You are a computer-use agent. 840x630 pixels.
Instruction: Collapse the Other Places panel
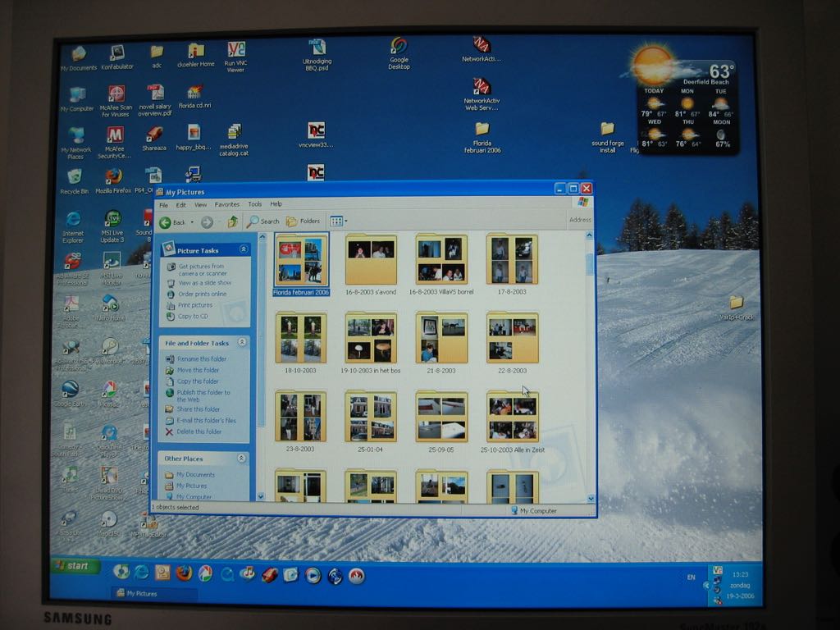pyautogui.click(x=241, y=459)
